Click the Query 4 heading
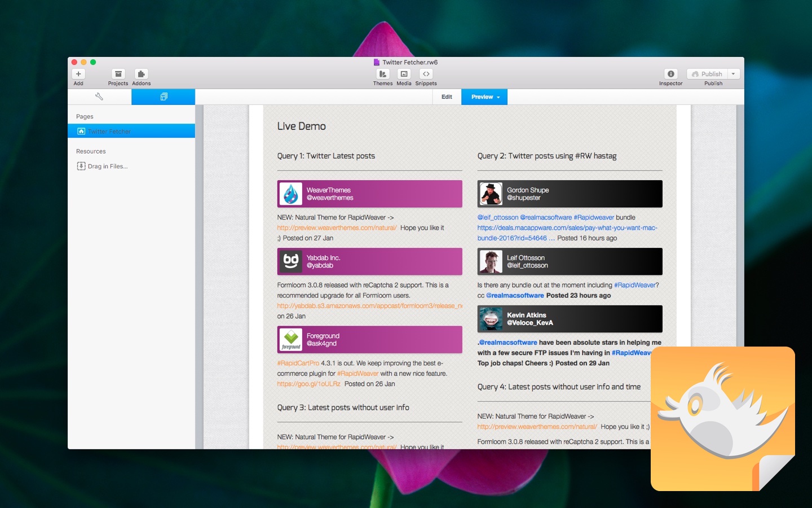This screenshot has width=812, height=508. (559, 387)
